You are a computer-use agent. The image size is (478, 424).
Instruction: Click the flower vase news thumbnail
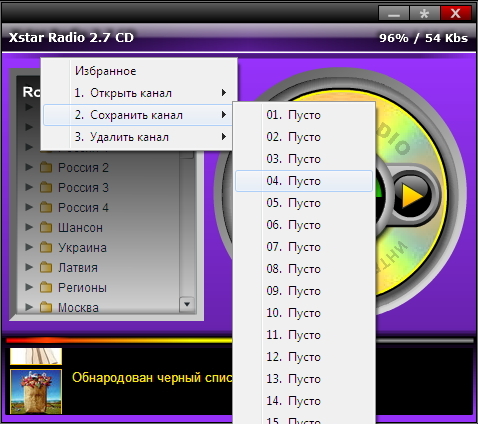click(x=36, y=392)
